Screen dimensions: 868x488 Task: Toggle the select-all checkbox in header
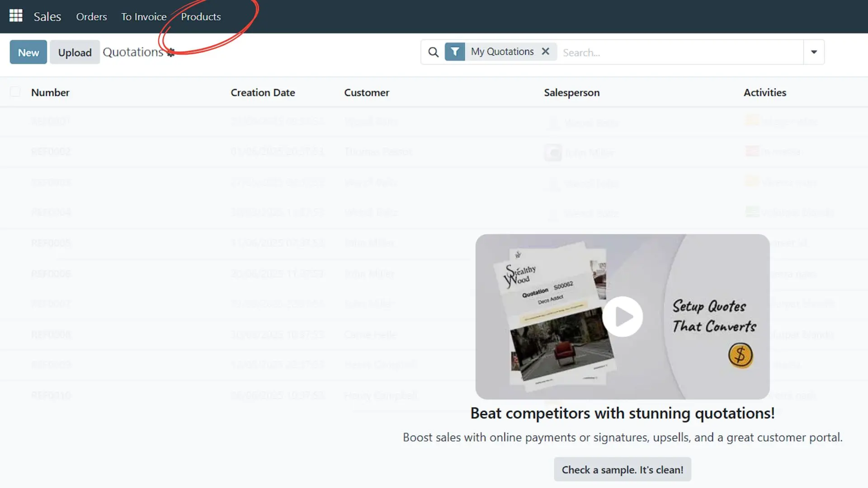(15, 92)
